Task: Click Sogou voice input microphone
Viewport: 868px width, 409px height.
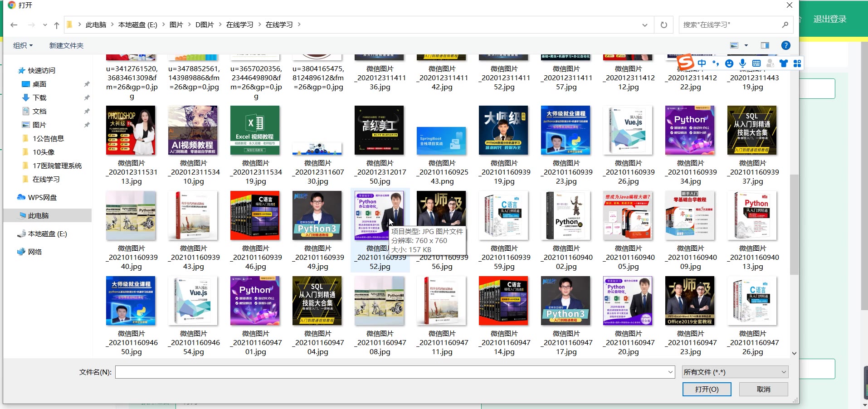Action: 743,63
